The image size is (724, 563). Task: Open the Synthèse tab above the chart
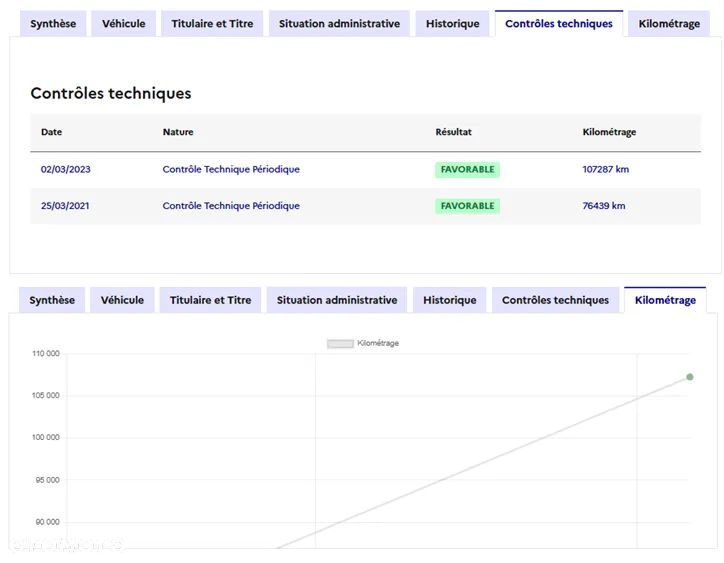pyautogui.click(x=52, y=300)
